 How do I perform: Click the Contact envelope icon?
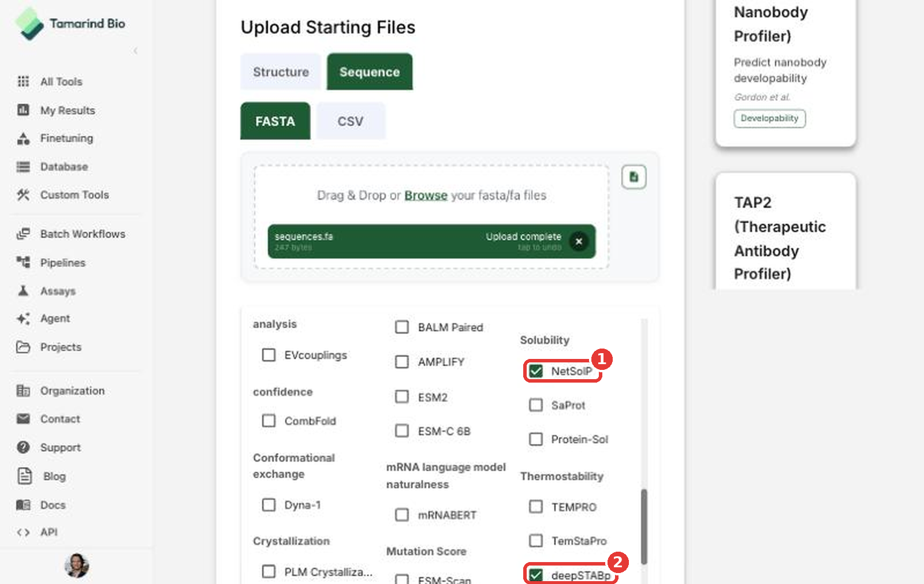(23, 419)
